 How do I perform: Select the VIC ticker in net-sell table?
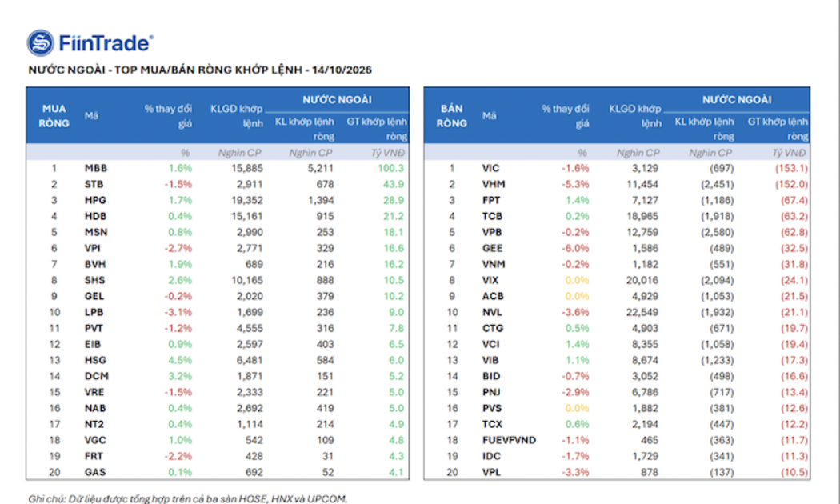(490, 168)
